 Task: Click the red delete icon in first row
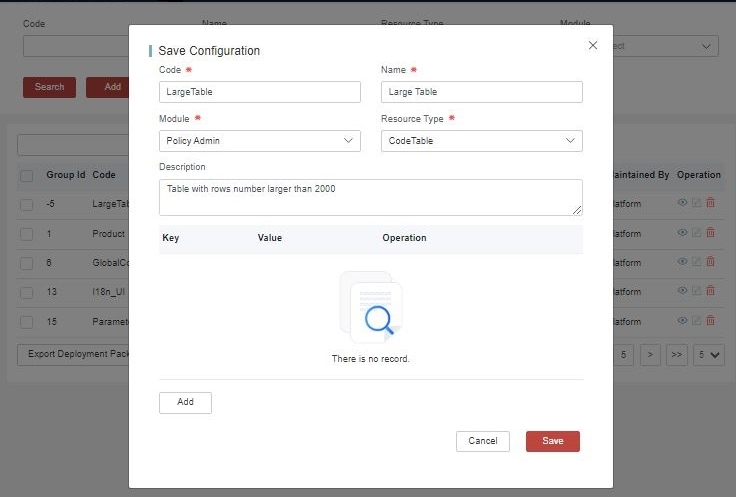(710, 203)
